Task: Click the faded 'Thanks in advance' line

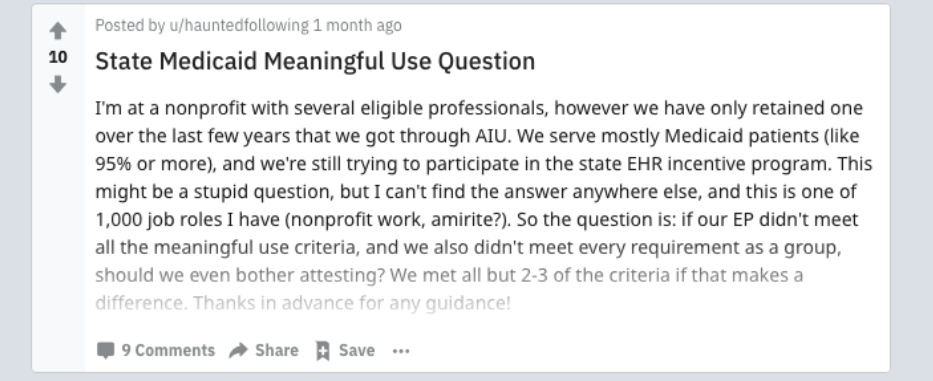Action: click(303, 303)
